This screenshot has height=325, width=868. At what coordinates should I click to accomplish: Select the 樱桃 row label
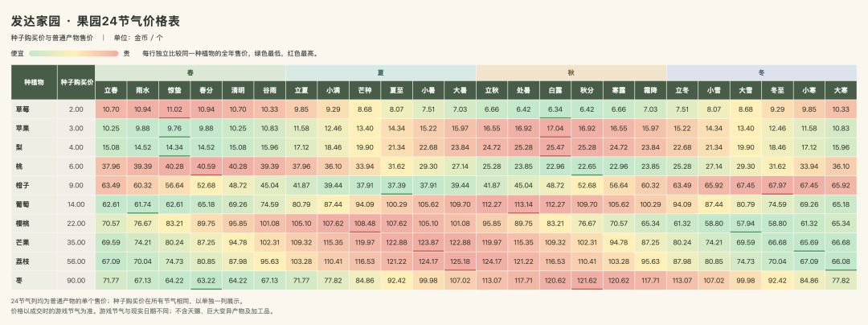(34, 224)
